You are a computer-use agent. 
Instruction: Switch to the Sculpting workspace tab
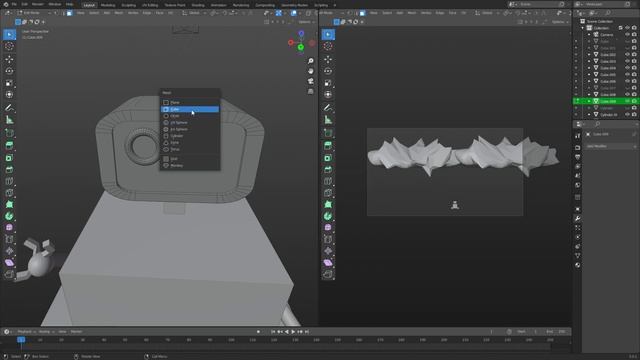tap(129, 5)
